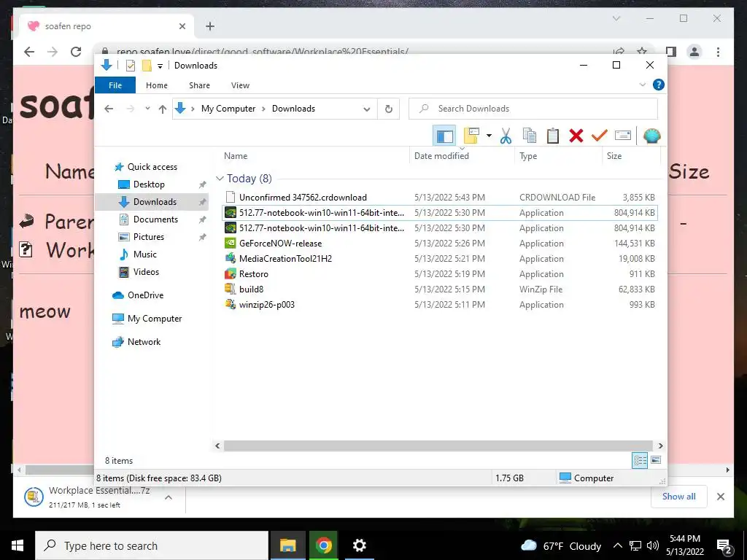This screenshot has height=560, width=747.
Task: Click My Computer in the address breadcrumb
Action: pyautogui.click(x=228, y=109)
